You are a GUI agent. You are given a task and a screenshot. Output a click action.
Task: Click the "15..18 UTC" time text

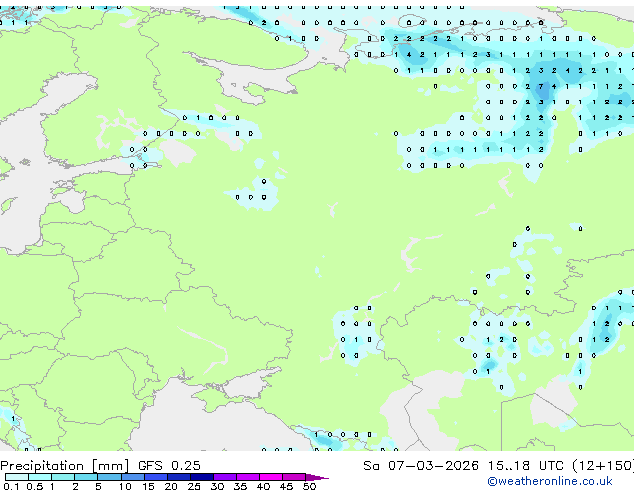525,466
